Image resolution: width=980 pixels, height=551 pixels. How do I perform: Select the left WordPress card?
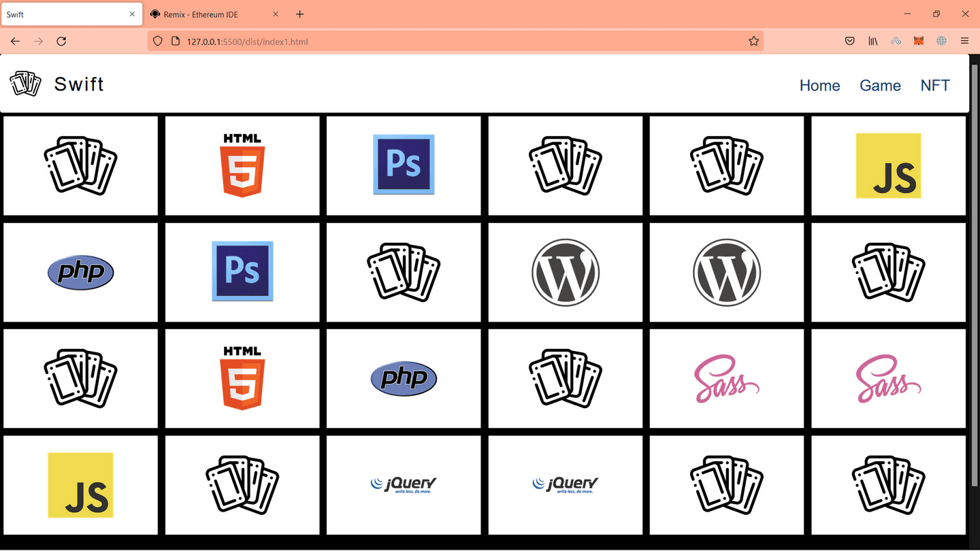click(566, 272)
